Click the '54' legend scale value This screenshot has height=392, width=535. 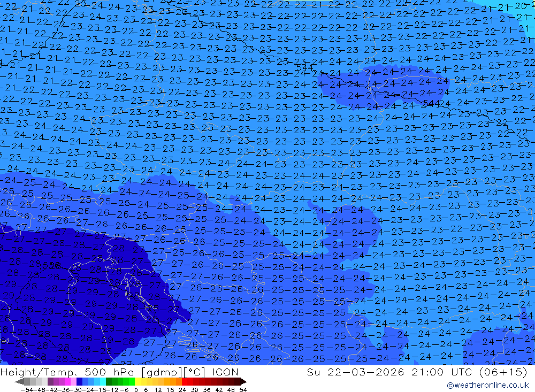pos(243,390)
